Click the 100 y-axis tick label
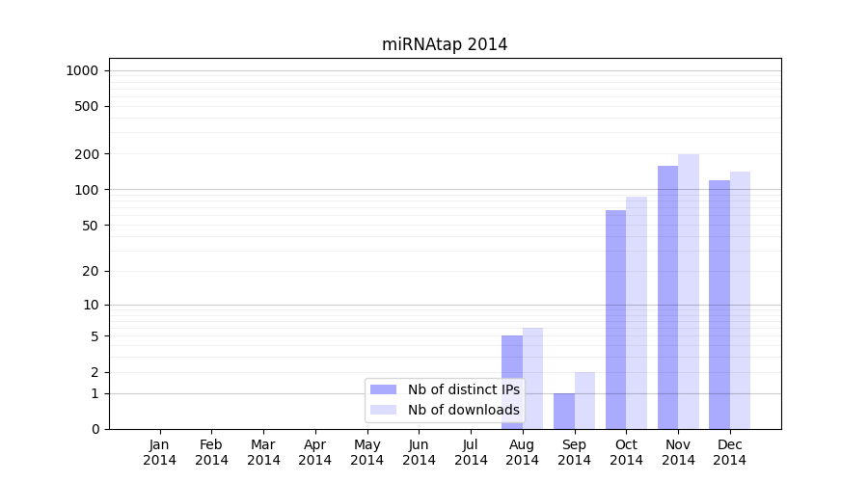The image size is (868, 482). pos(88,190)
